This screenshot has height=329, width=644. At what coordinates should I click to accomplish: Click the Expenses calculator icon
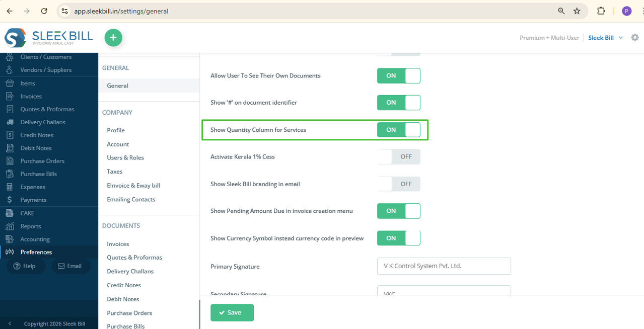[10, 187]
